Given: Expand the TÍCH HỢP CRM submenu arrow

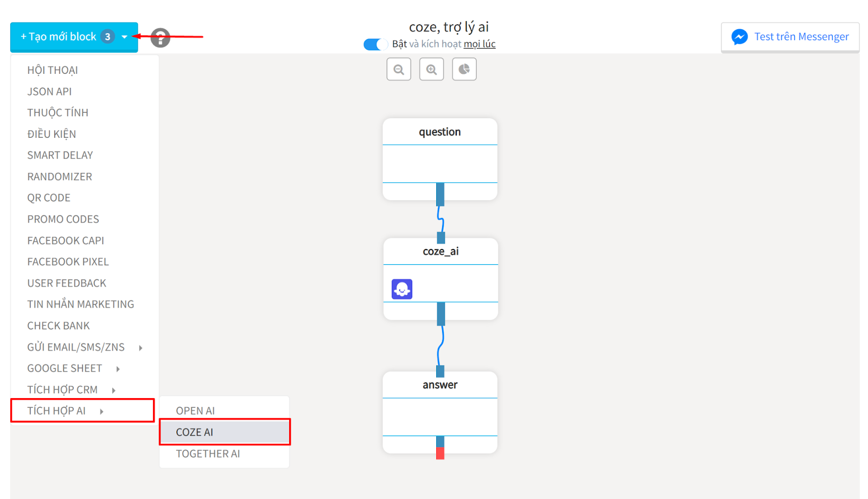Looking at the screenshot, I should point(113,390).
